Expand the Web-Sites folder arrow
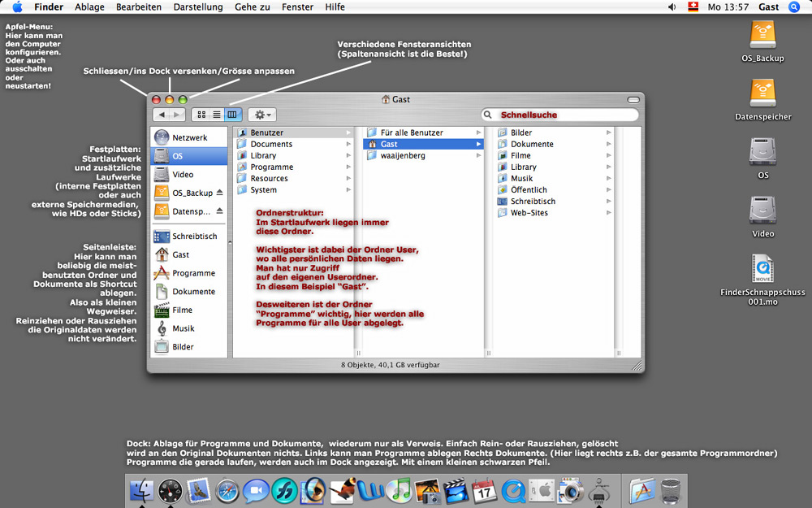The image size is (812, 508). 608,212
